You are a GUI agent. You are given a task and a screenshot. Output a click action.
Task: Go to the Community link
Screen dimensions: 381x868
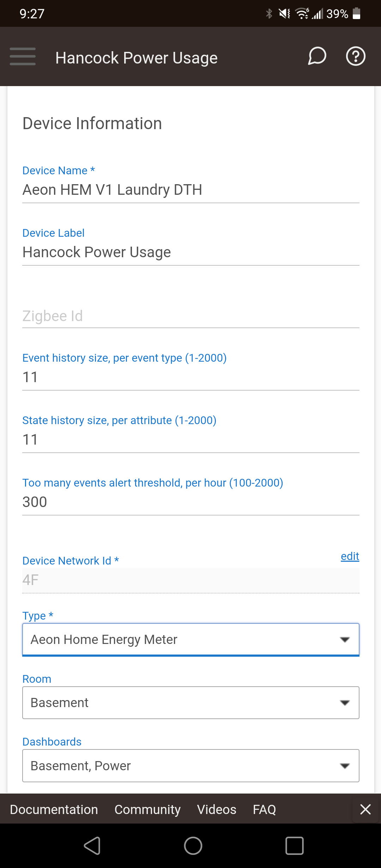(147, 809)
